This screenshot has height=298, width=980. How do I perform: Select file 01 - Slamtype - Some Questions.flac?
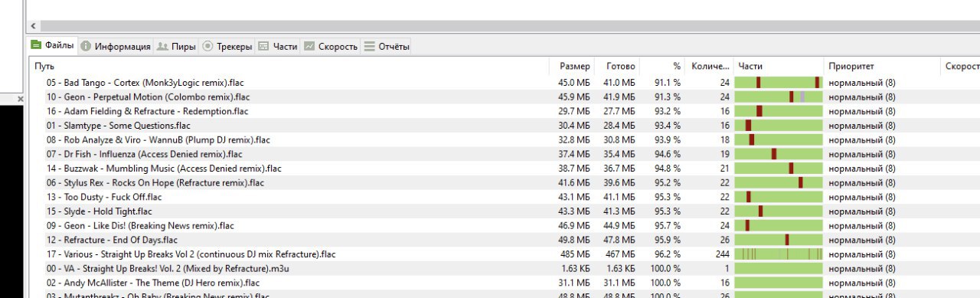click(118, 125)
